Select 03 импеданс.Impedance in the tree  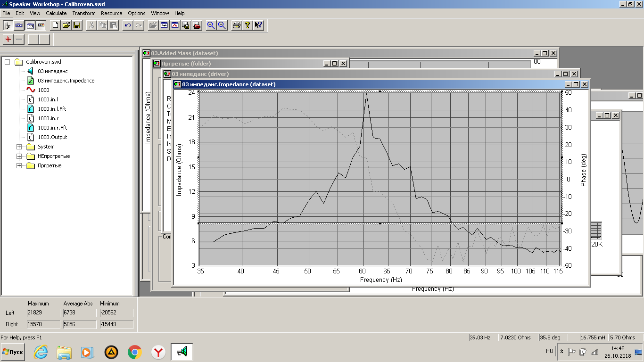coord(66,81)
